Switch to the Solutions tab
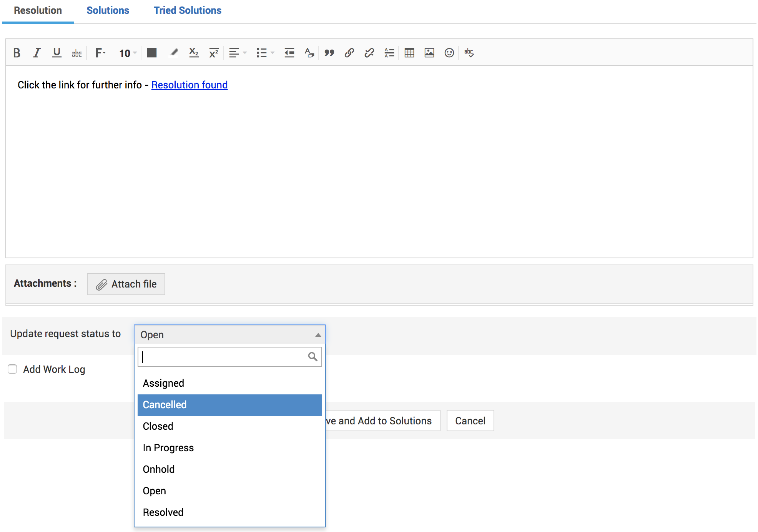758x532 pixels. pos(108,10)
